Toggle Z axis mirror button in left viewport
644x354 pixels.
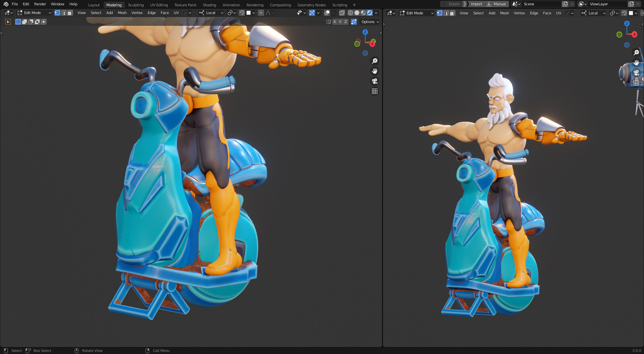pyautogui.click(x=345, y=22)
